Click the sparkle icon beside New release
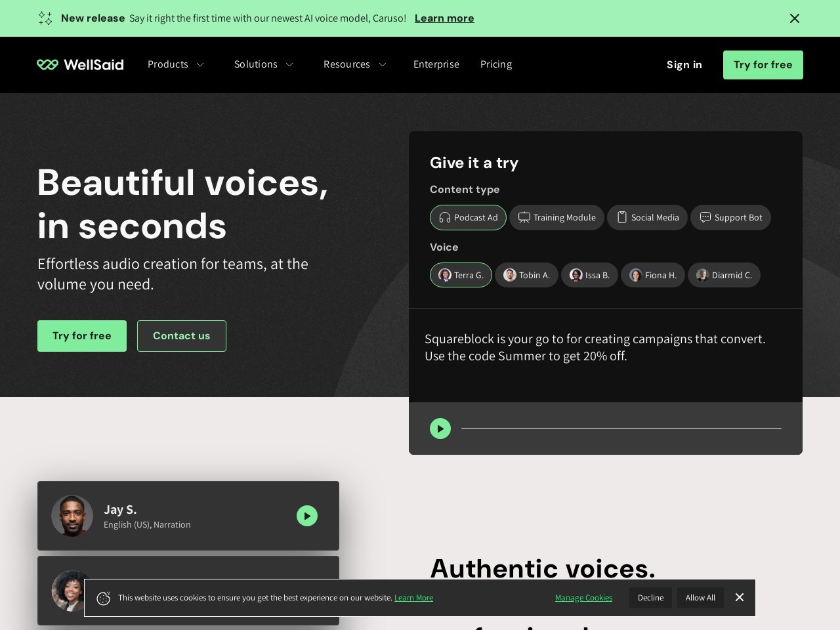The image size is (840, 630). click(x=45, y=18)
